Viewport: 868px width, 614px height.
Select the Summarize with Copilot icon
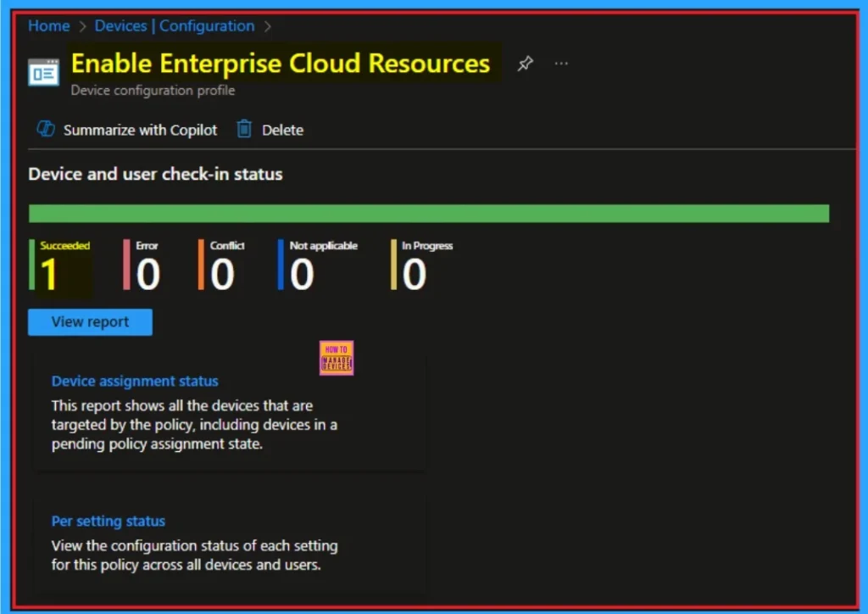[44, 129]
